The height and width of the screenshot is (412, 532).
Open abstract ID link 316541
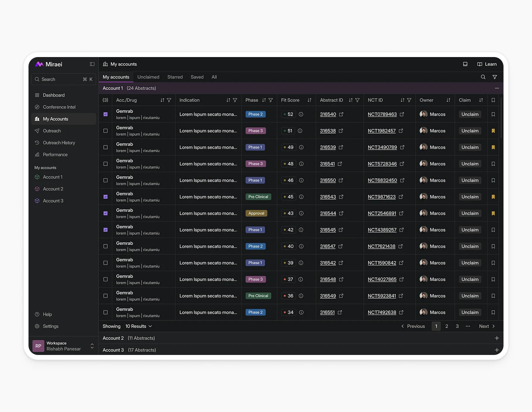point(327,164)
